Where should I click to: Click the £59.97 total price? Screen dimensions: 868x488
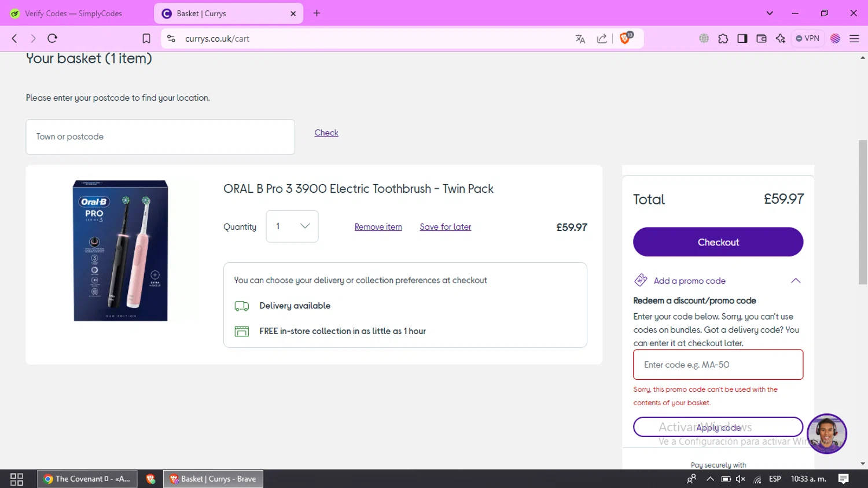tap(784, 199)
